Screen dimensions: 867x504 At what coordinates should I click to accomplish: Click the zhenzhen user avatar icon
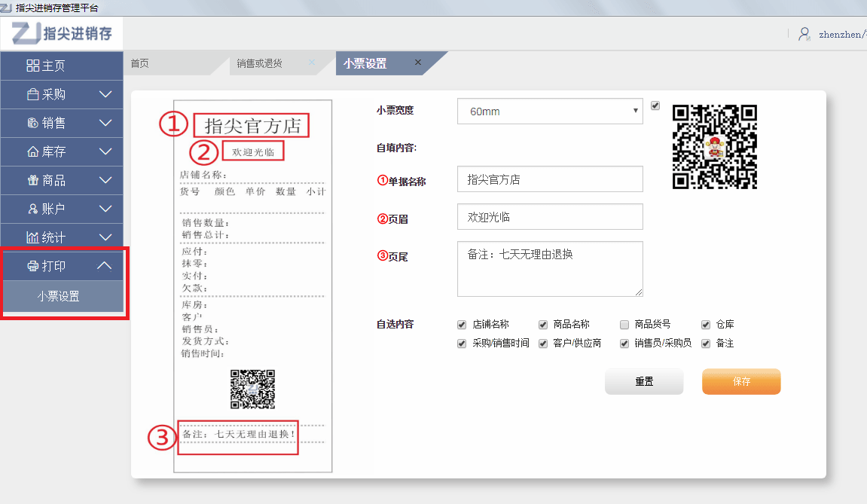804,34
